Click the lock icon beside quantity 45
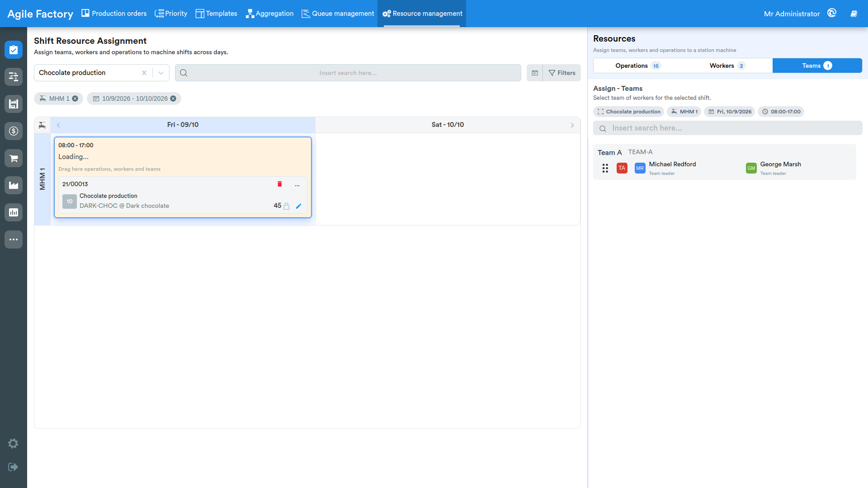The image size is (868, 488). coord(286,206)
